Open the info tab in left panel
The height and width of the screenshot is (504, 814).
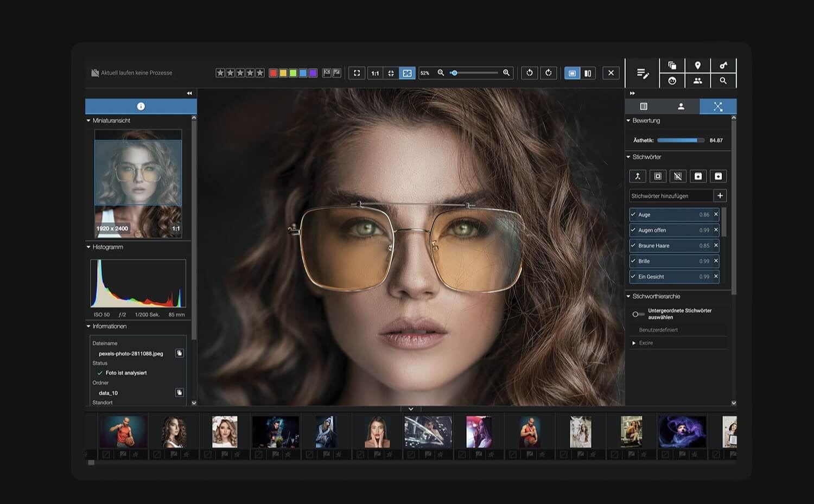pos(141,106)
